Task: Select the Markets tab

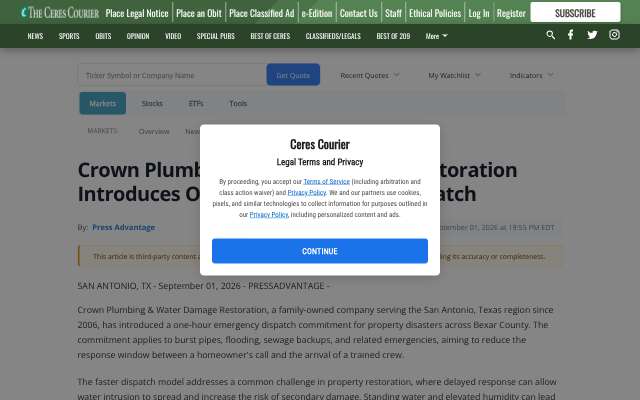Action: [x=102, y=103]
